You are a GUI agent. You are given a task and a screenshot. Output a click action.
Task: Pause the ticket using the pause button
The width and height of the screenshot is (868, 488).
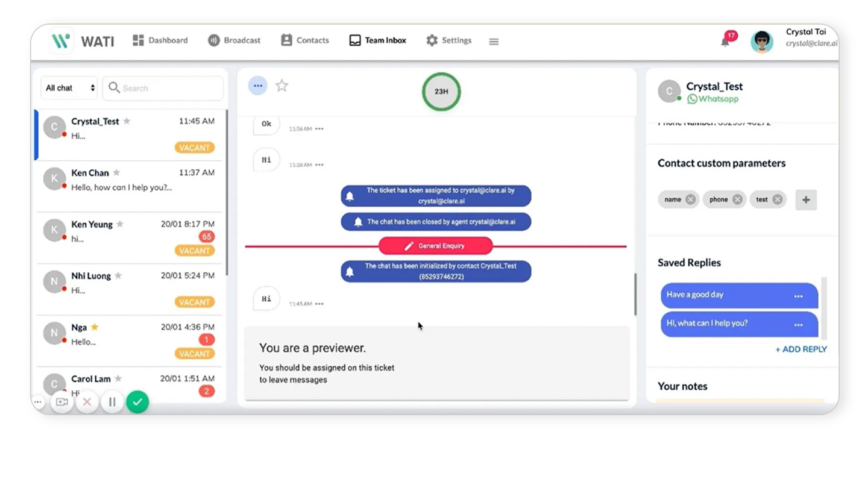pyautogui.click(x=112, y=402)
